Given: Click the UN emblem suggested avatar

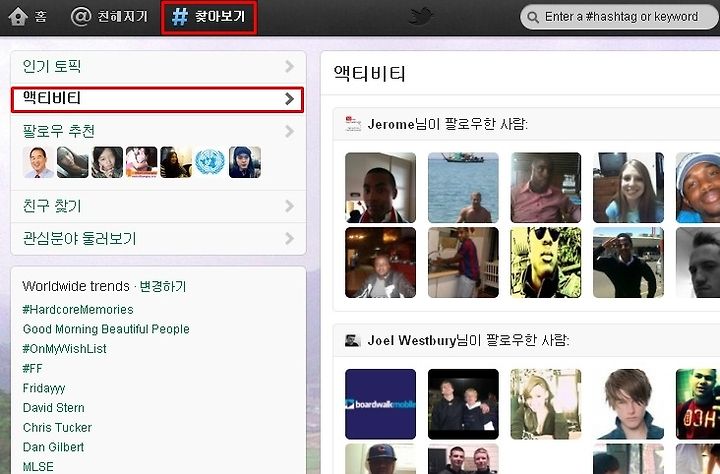Looking at the screenshot, I should (210, 162).
